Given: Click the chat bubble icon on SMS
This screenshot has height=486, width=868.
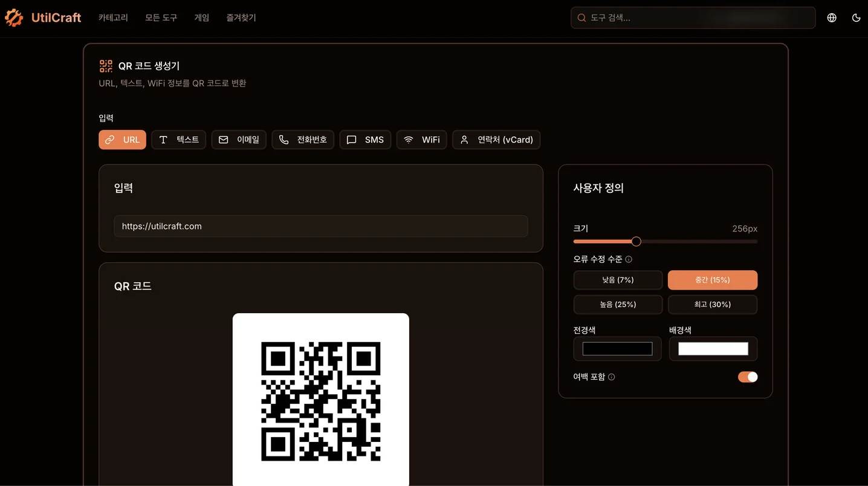Looking at the screenshot, I should coord(351,140).
